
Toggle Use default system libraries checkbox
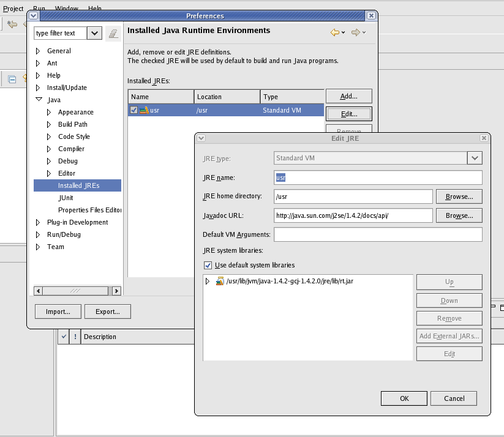[x=208, y=265]
